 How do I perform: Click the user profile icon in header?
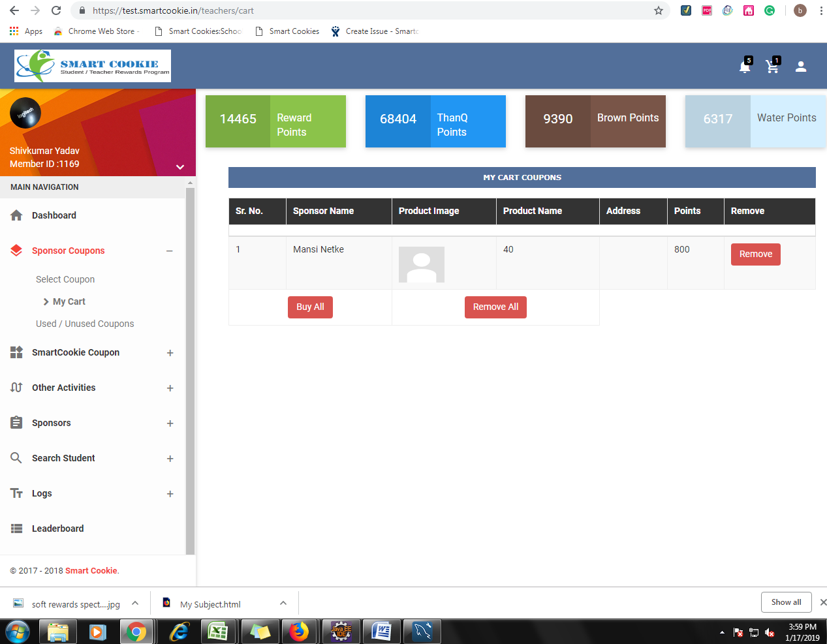pyautogui.click(x=801, y=67)
